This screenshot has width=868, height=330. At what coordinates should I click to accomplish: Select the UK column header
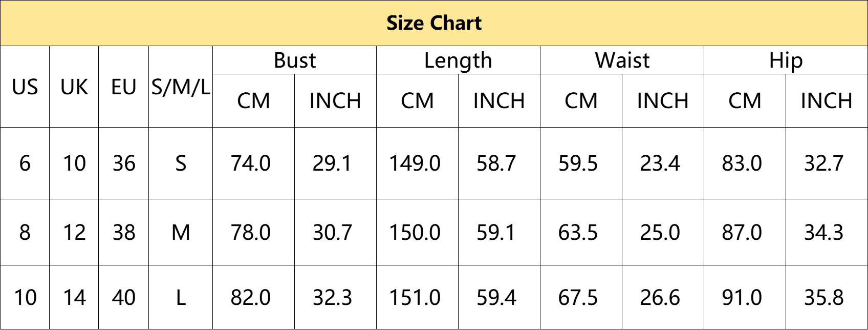[74, 87]
